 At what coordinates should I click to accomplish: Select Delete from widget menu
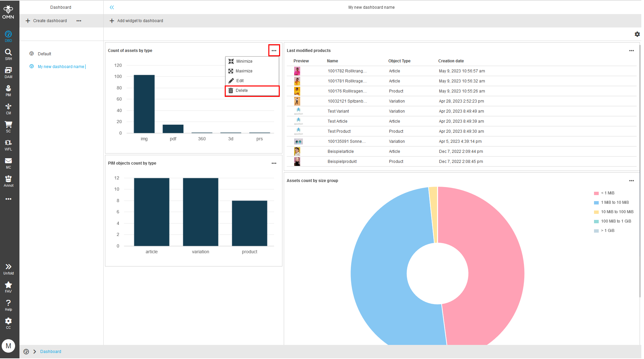pyautogui.click(x=241, y=91)
